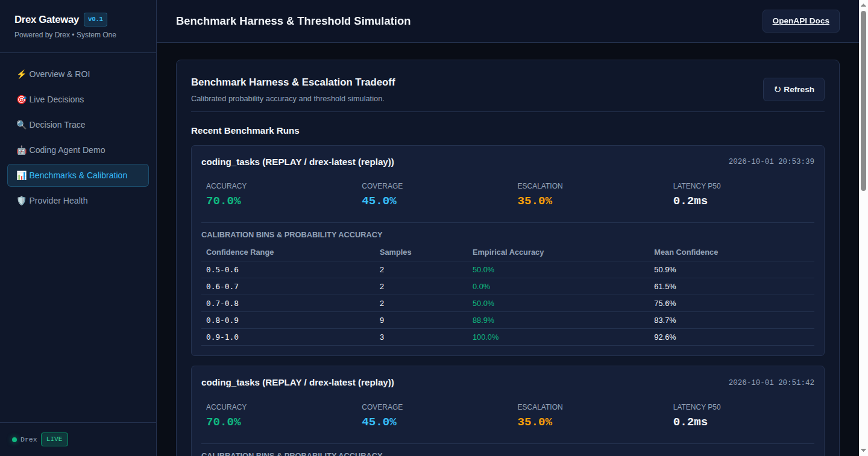The width and height of the screenshot is (868, 456).
Task: Go to Live Decisions section
Action: (x=78, y=99)
